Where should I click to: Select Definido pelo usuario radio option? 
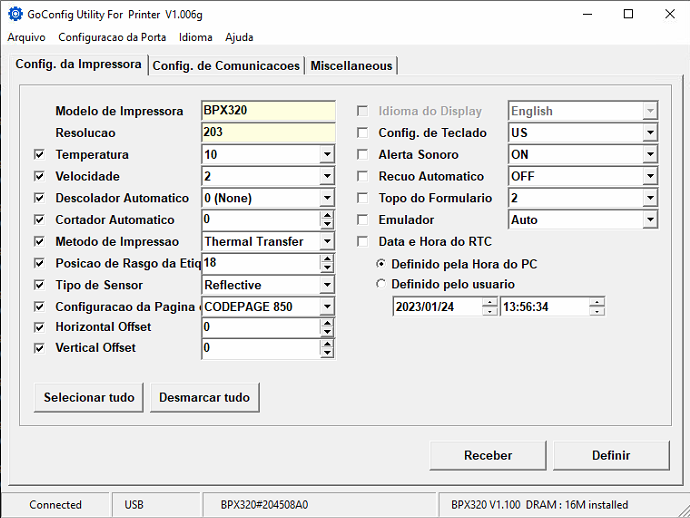381,284
